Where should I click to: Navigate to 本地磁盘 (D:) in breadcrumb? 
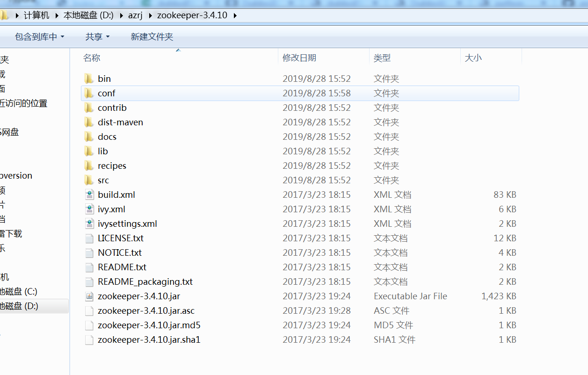coord(88,15)
